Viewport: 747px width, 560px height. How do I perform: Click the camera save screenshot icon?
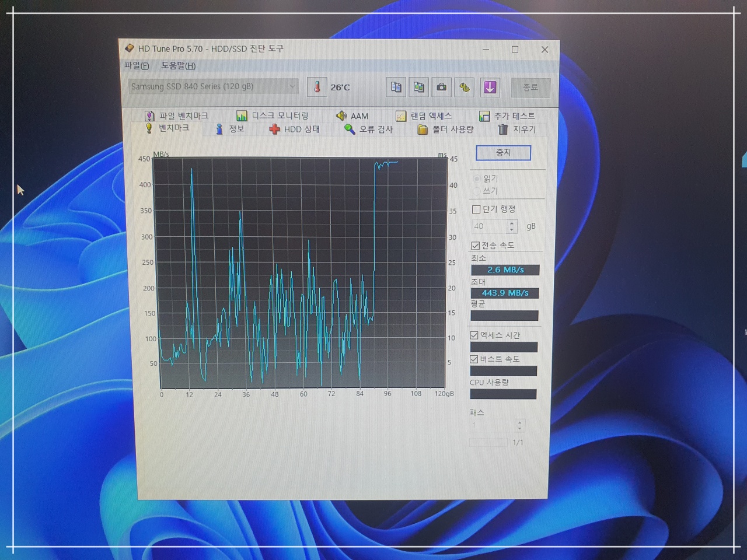point(442,87)
